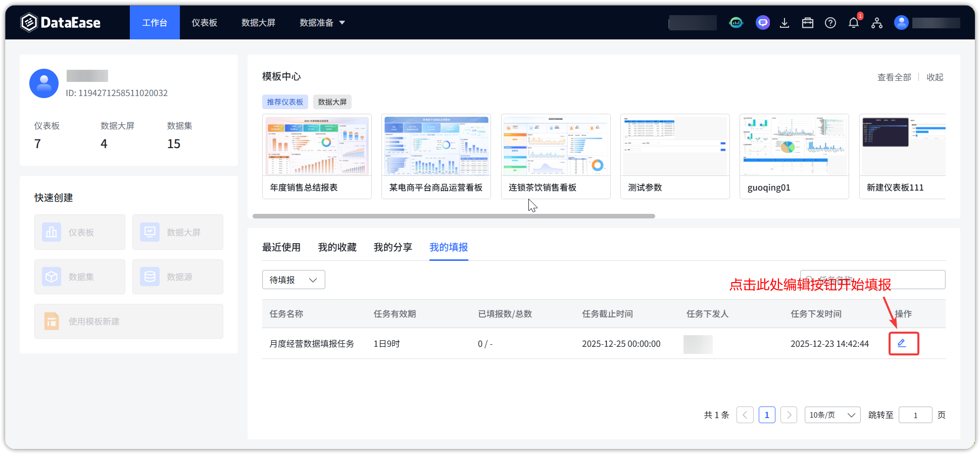This screenshot has height=454, width=980.
Task: Click the 跳转至 page number input
Action: pos(915,415)
